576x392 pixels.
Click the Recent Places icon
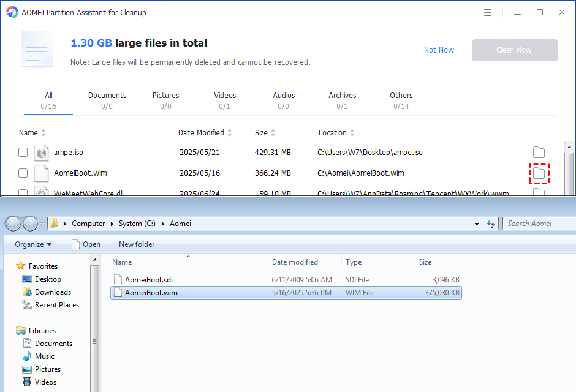[27, 304]
